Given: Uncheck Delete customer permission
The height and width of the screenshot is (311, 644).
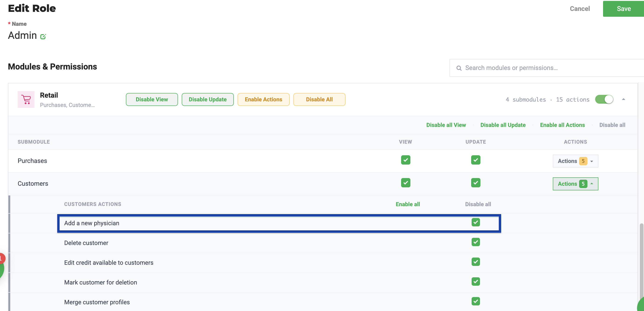Looking at the screenshot, I should 476,242.
